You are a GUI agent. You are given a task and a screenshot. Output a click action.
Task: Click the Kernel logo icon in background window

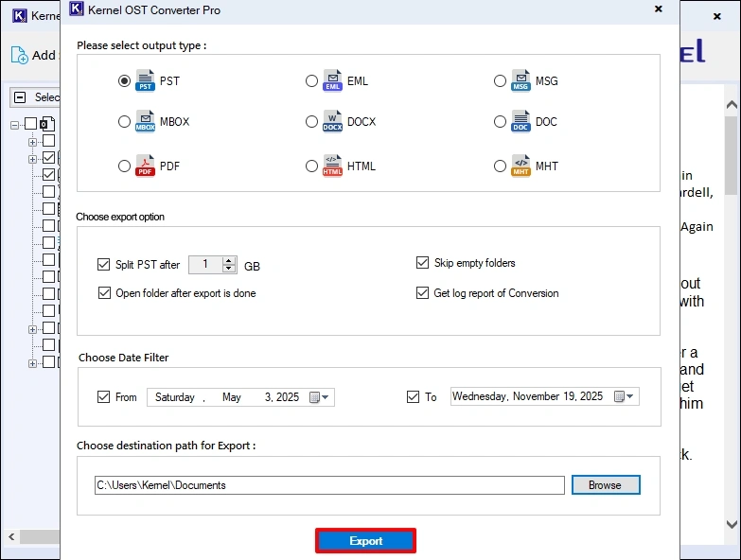coord(19,15)
